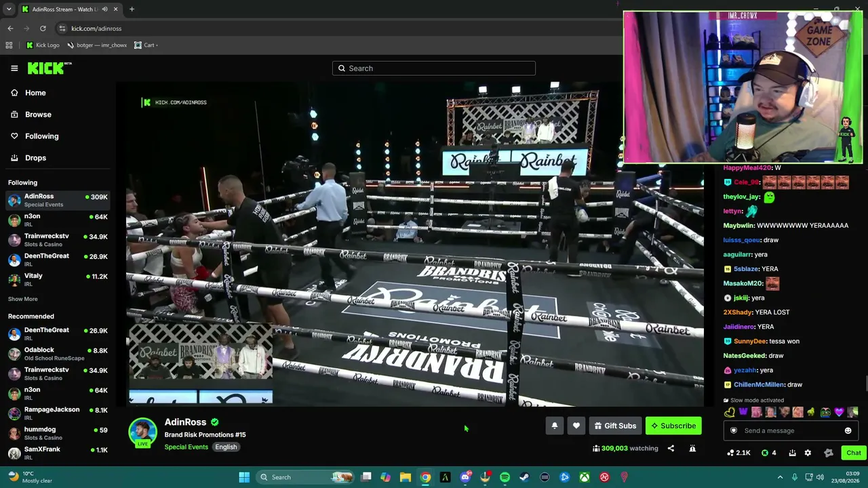
Task: Open the Cart bookmark
Action: (x=146, y=45)
